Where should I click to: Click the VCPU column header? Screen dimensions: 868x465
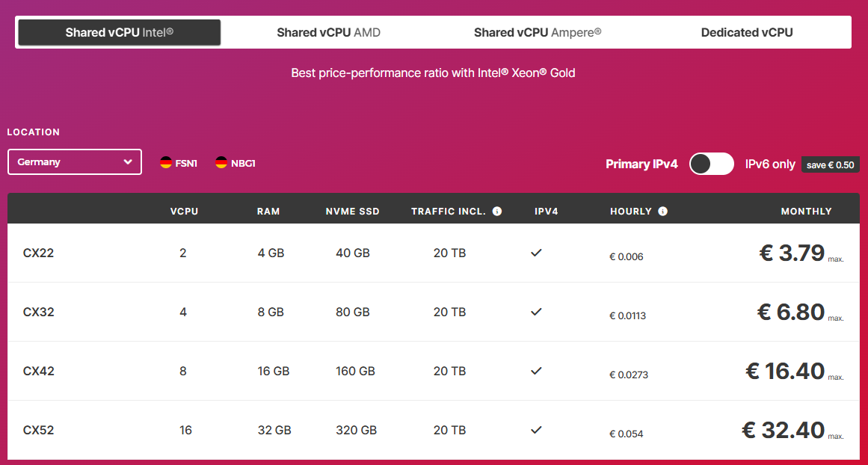(x=185, y=212)
